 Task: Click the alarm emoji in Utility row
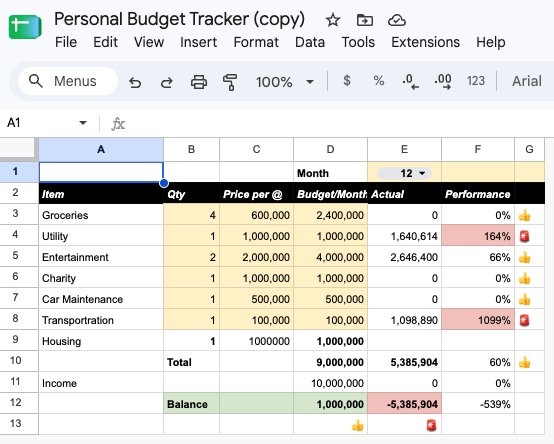point(525,236)
